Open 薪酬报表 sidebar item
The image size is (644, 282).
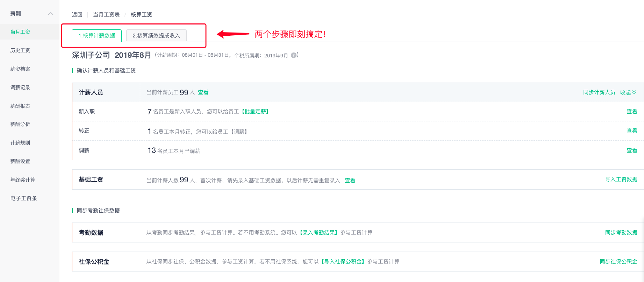(x=20, y=106)
